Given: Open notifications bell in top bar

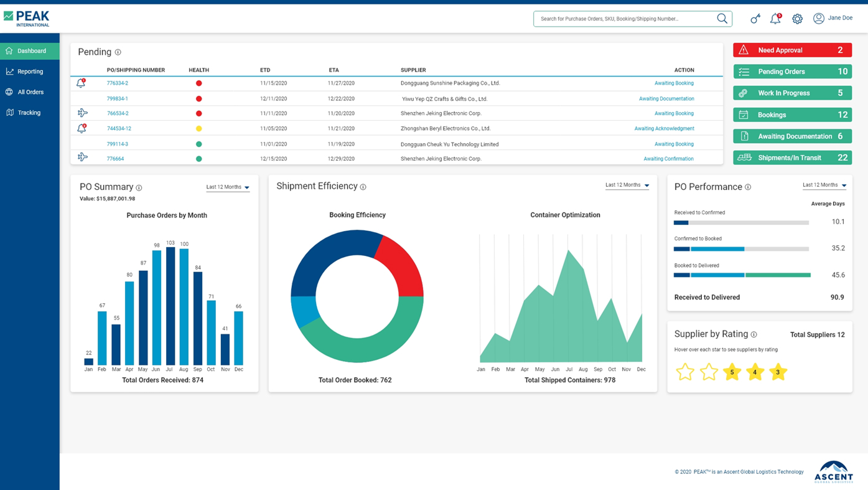Looking at the screenshot, I should tap(775, 19).
